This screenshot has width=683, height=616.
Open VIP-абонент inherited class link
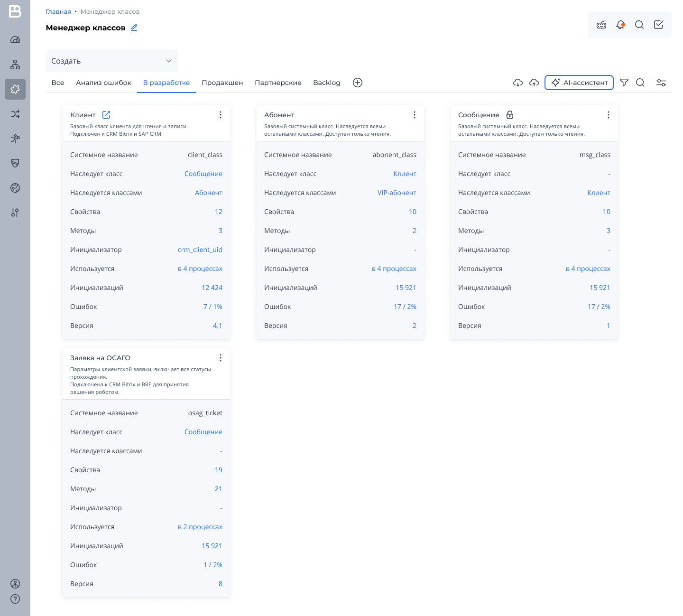(397, 193)
